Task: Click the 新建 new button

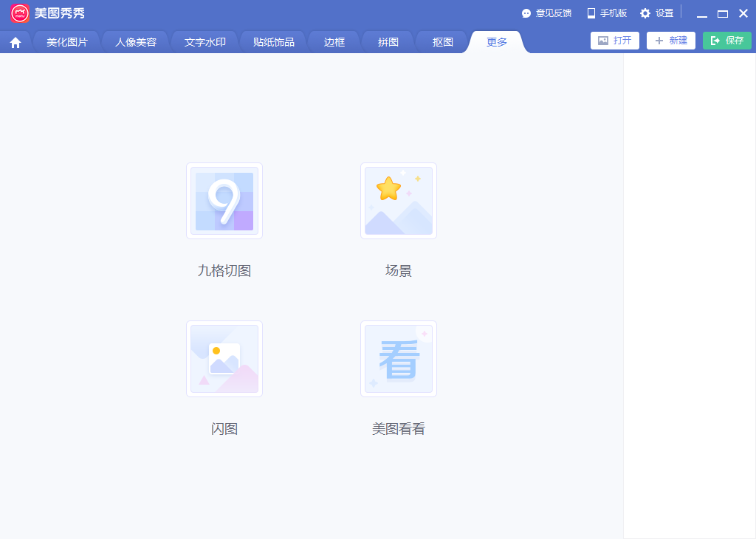Action: 670,41
